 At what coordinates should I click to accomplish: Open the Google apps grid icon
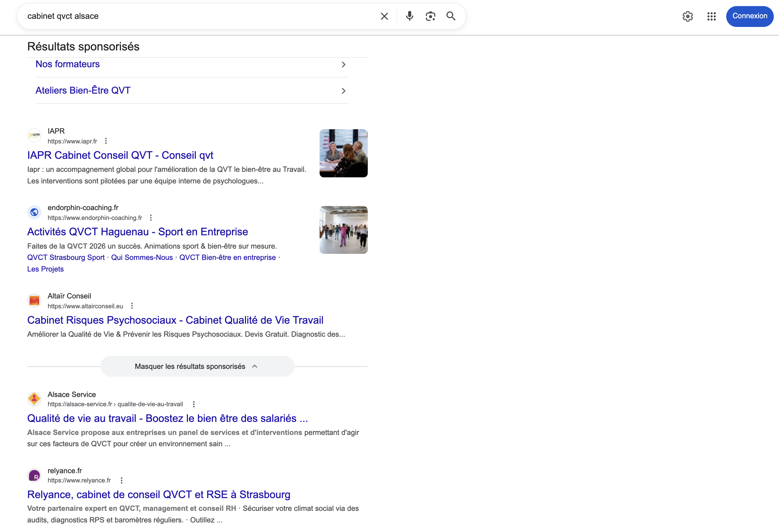pyautogui.click(x=711, y=16)
